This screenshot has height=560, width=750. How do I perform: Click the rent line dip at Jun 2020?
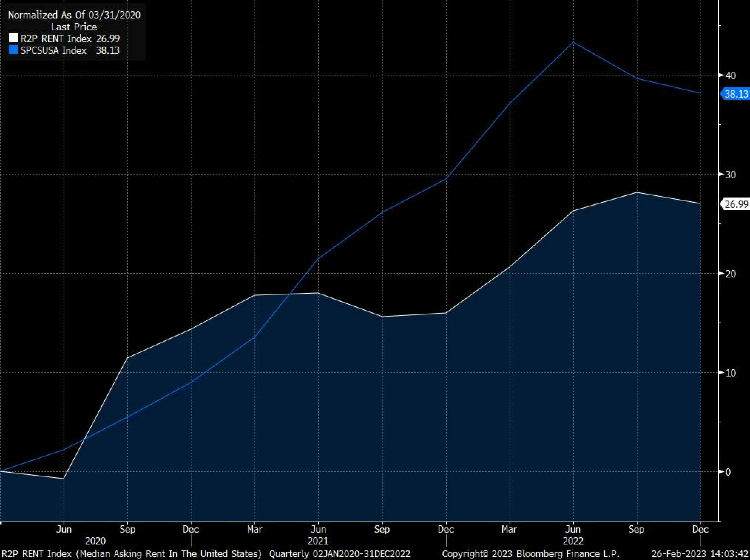tap(64, 478)
